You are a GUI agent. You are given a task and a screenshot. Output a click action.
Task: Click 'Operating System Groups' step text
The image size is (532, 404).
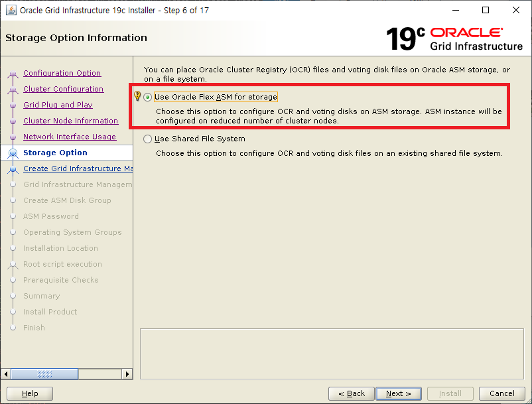click(x=72, y=232)
